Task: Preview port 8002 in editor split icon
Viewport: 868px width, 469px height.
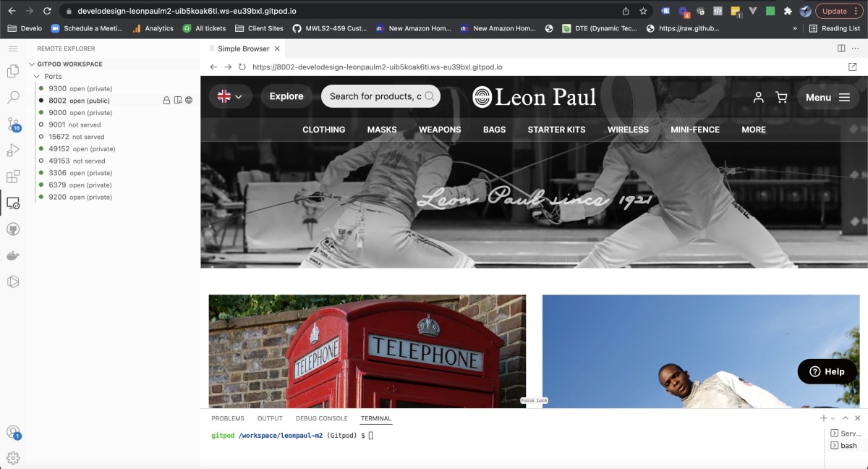Action: point(176,100)
